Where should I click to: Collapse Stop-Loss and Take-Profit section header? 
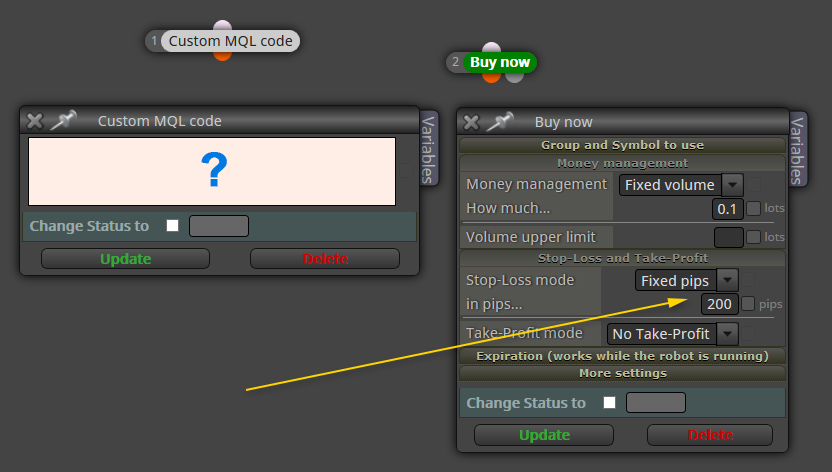coord(622,258)
